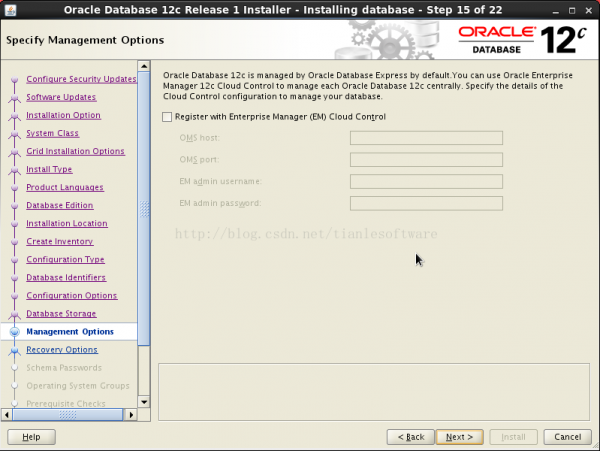Click the Configuration Type step marker dot
This screenshot has width=600, height=451.
pyautogui.click(x=15, y=260)
